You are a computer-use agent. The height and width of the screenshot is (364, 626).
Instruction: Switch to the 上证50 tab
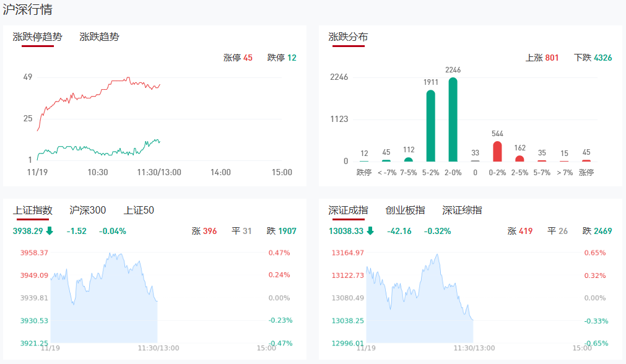(139, 210)
